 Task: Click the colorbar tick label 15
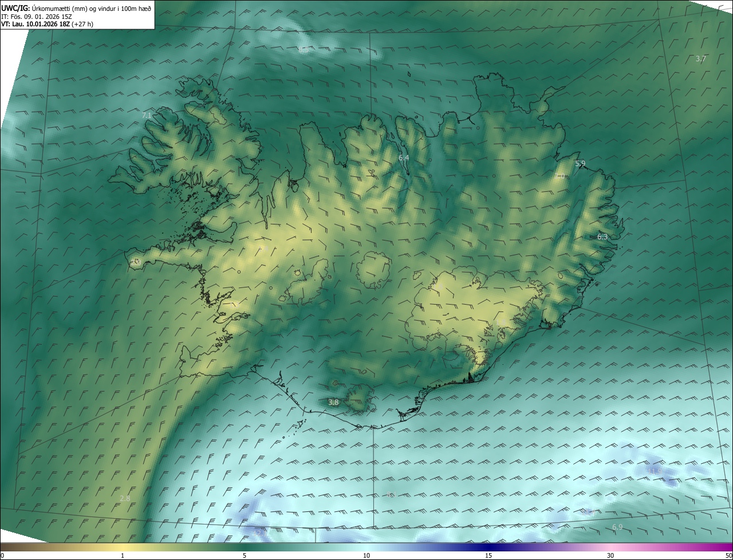pos(488,555)
